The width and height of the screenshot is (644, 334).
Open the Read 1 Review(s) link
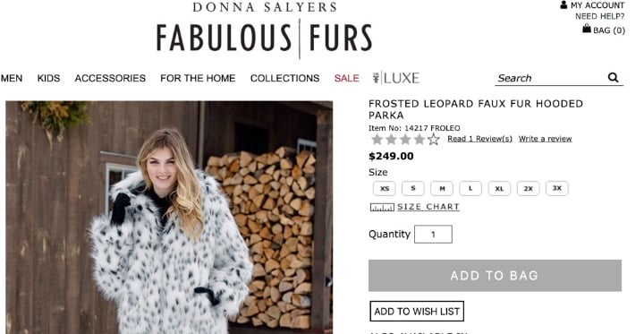tap(479, 139)
